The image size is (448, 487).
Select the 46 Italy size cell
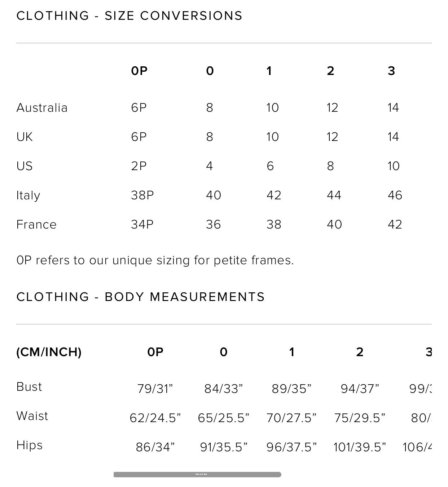(395, 195)
